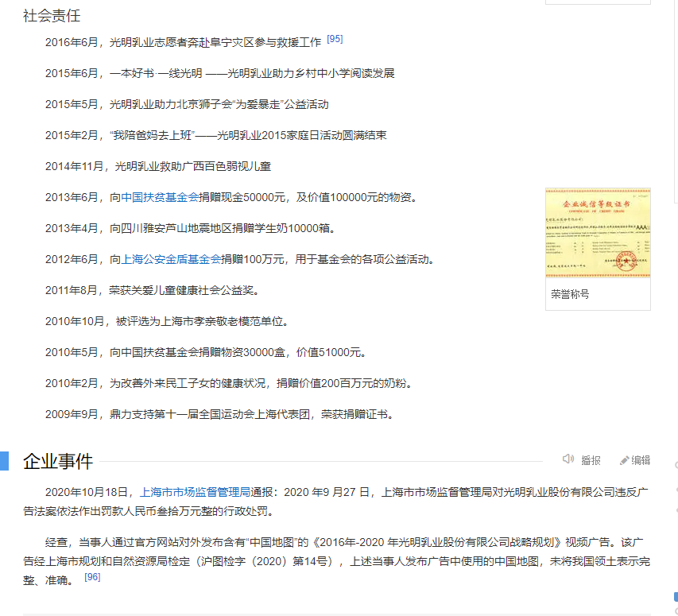Open the 中国扶贫基金会 link

[x=160, y=198]
